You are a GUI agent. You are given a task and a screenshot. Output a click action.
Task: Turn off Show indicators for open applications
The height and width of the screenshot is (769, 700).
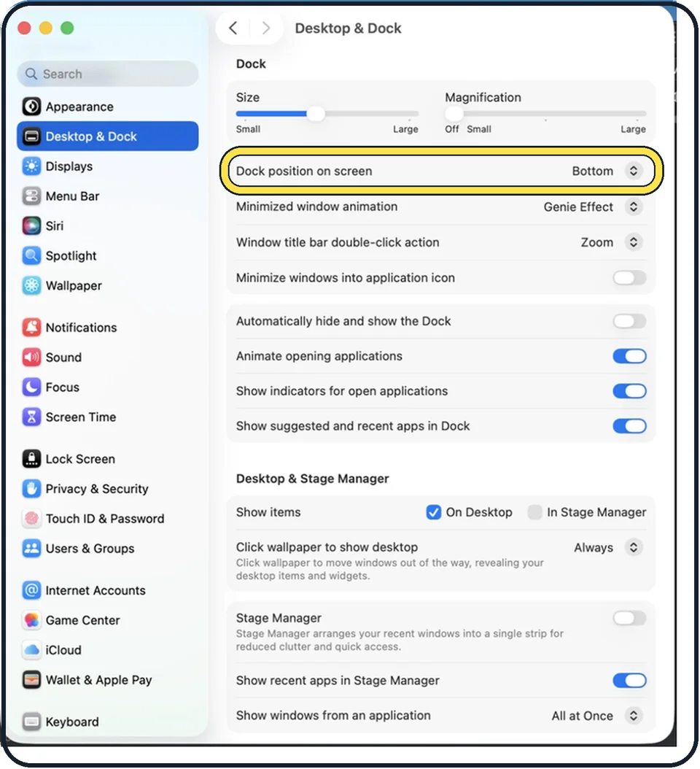(x=629, y=391)
